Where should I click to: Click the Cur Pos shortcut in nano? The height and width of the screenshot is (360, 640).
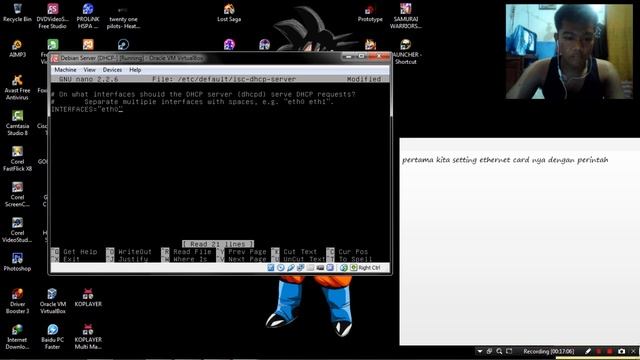pyautogui.click(x=348, y=251)
